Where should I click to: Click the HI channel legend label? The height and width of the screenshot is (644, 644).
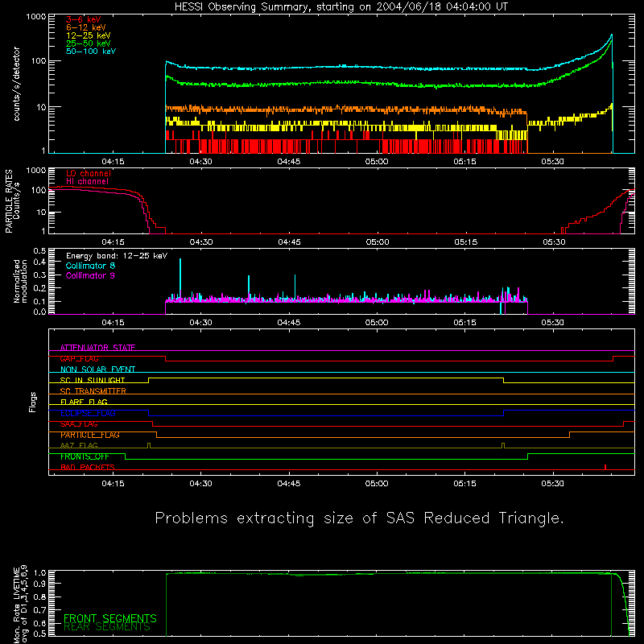[87, 181]
